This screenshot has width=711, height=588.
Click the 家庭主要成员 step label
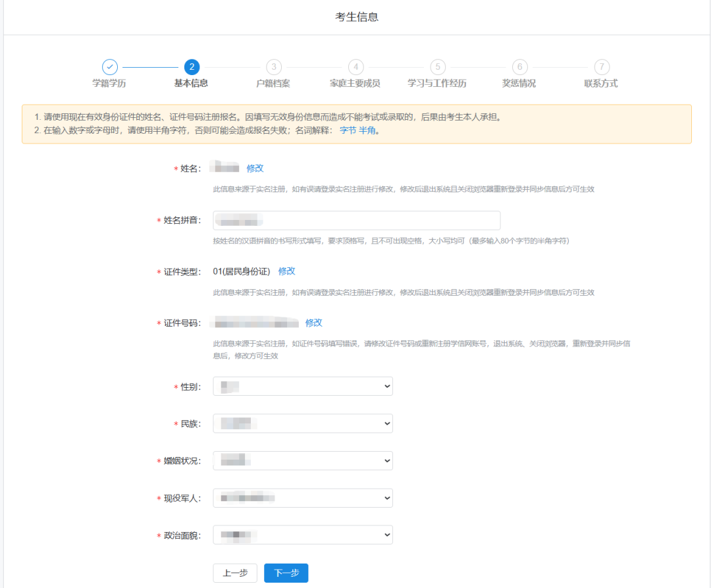click(355, 84)
